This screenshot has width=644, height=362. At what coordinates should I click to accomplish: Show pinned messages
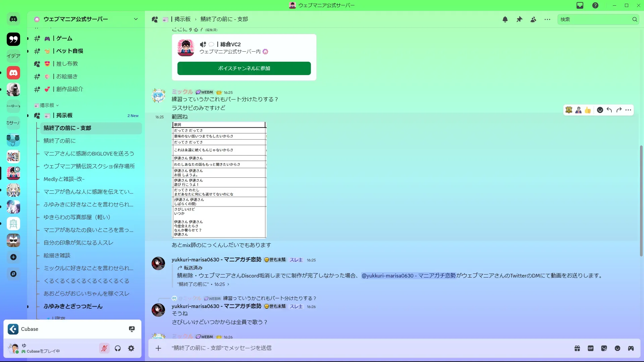pyautogui.click(x=519, y=19)
